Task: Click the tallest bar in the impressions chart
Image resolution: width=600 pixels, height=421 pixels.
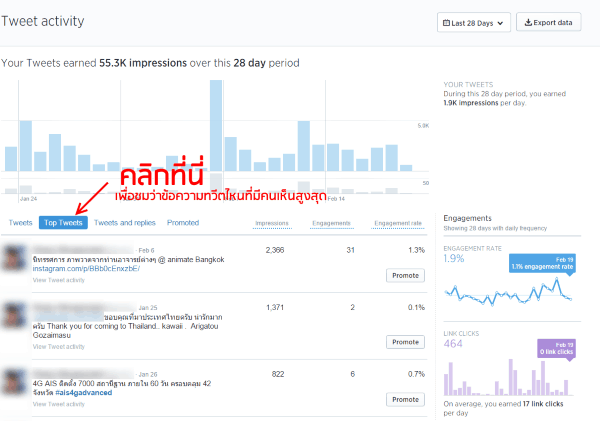Action: [x=216, y=126]
